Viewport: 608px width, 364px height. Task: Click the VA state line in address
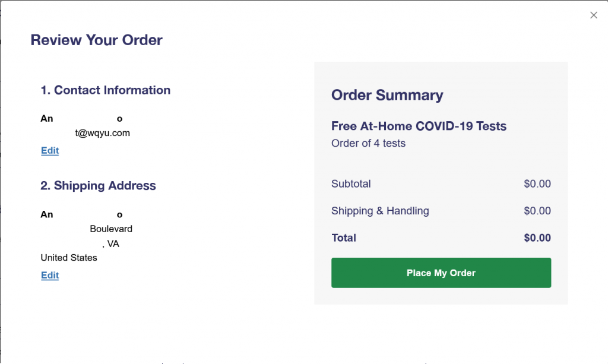pos(111,244)
